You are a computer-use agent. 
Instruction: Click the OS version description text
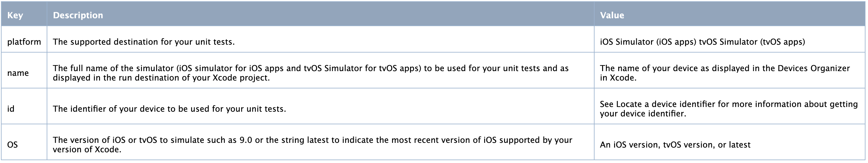click(312, 144)
